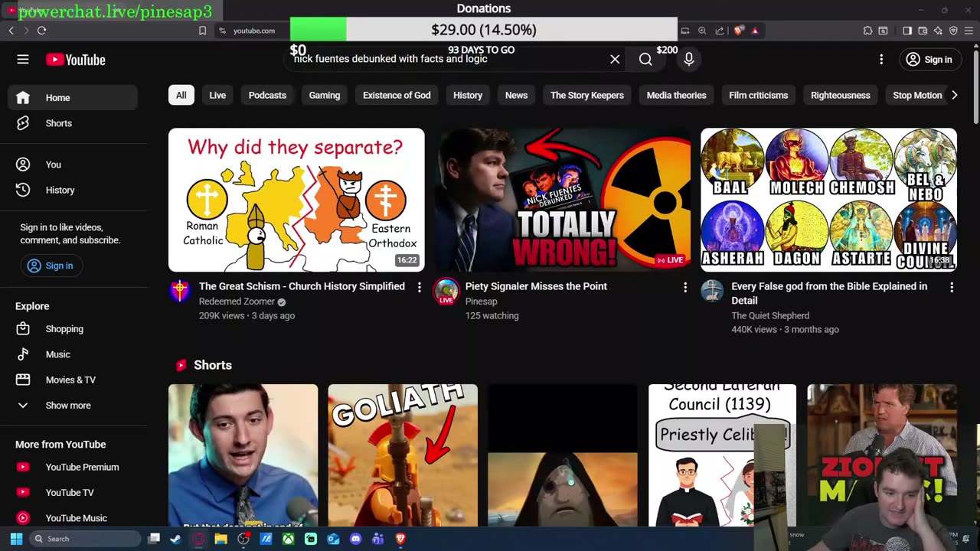Open The Great Schism video thumbnail

click(296, 200)
